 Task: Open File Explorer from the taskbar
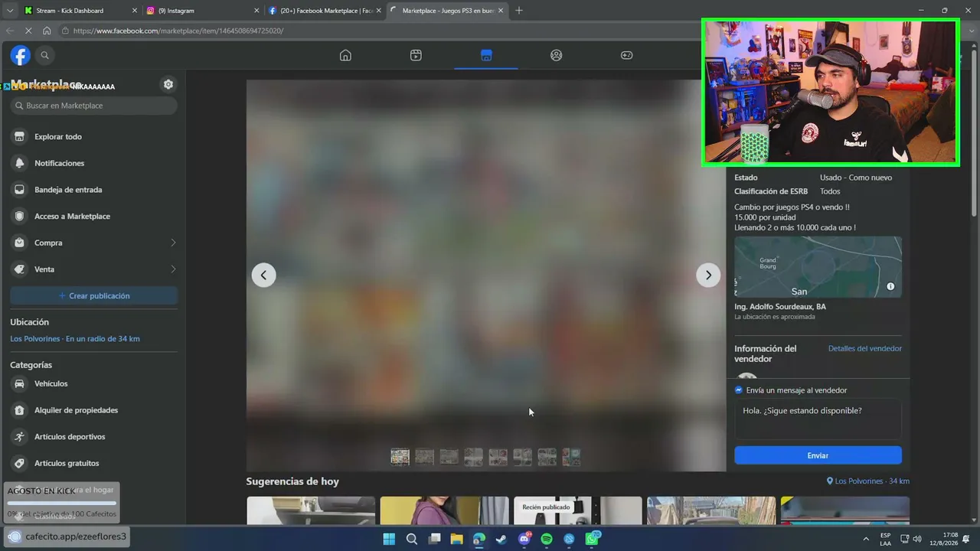[456, 539]
